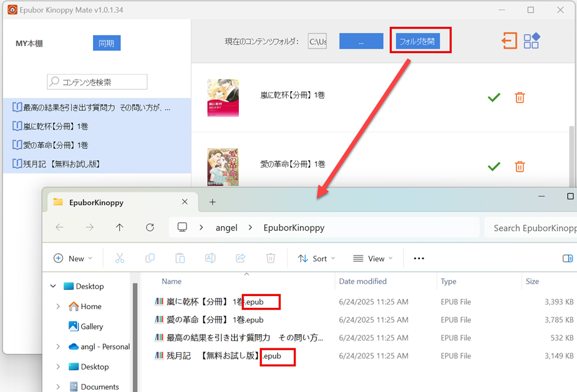Image resolution: width=577 pixels, height=392 pixels.
Task: Click the 愛の革命 book cover thumbnail
Action: pyautogui.click(x=223, y=167)
